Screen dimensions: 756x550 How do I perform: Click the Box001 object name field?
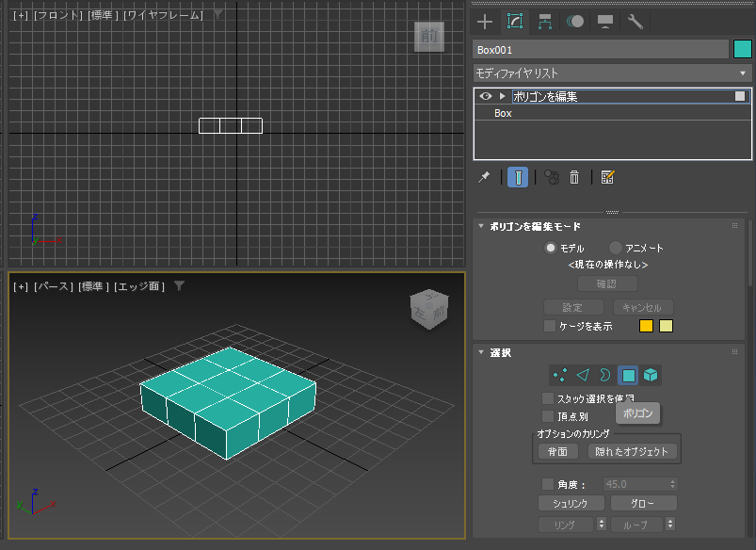click(x=601, y=50)
